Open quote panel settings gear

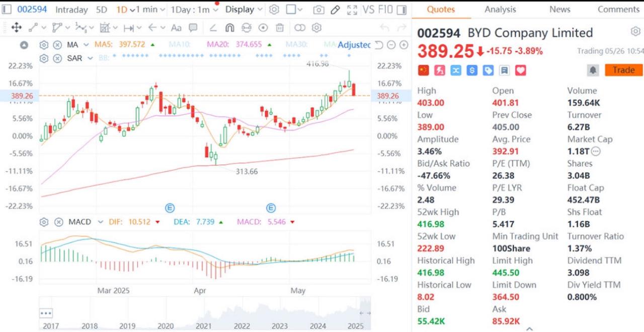(635, 32)
